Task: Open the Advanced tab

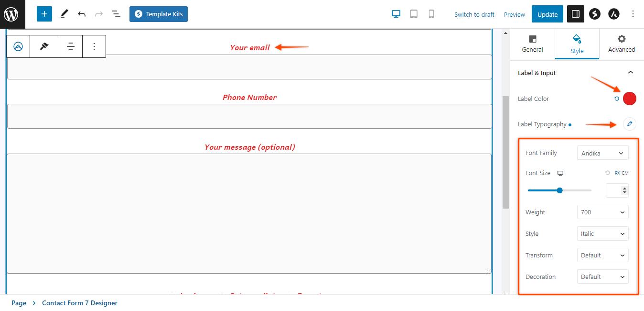Action: click(x=621, y=44)
